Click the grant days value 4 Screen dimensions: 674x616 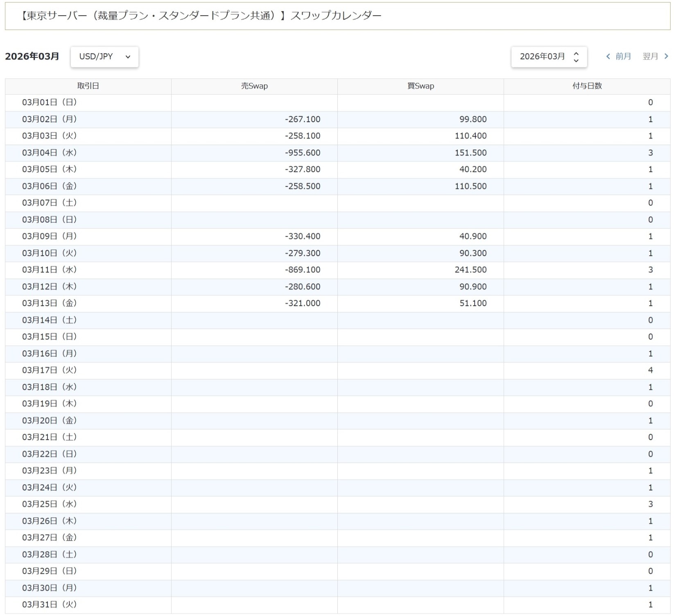tap(650, 370)
